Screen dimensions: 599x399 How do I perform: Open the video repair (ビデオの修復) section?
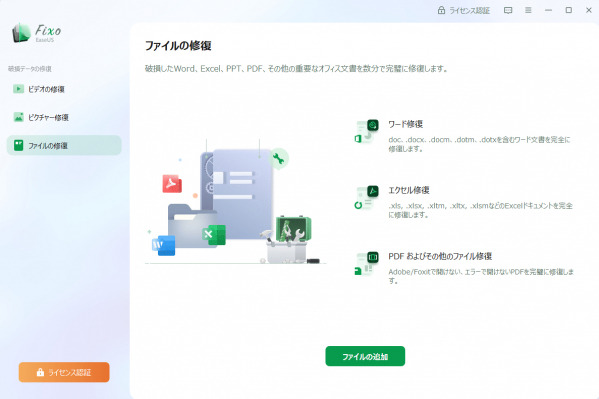tap(64, 89)
